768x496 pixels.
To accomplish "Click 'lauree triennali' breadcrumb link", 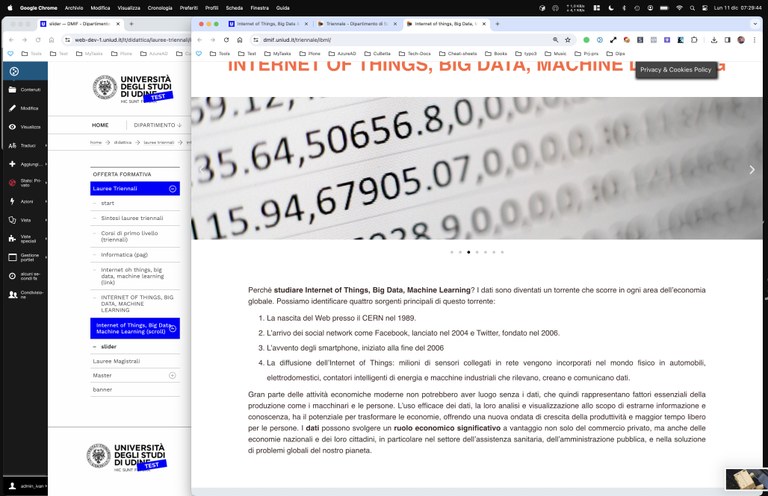I will click(159, 142).
